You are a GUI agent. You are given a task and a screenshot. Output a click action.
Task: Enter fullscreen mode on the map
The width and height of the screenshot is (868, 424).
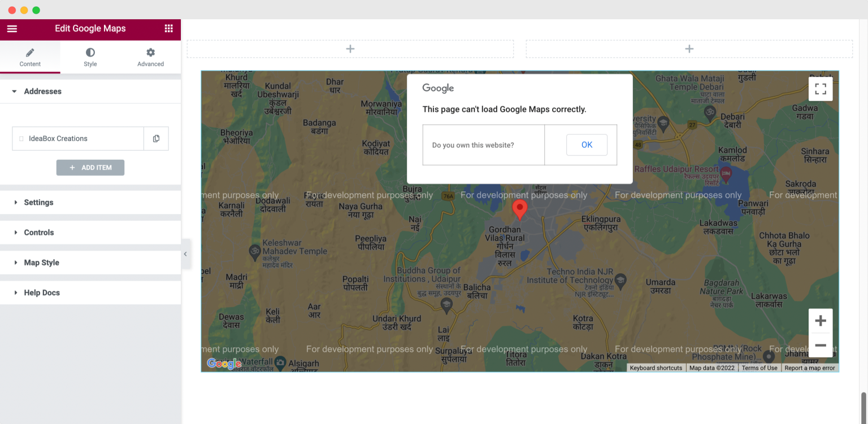pyautogui.click(x=820, y=89)
